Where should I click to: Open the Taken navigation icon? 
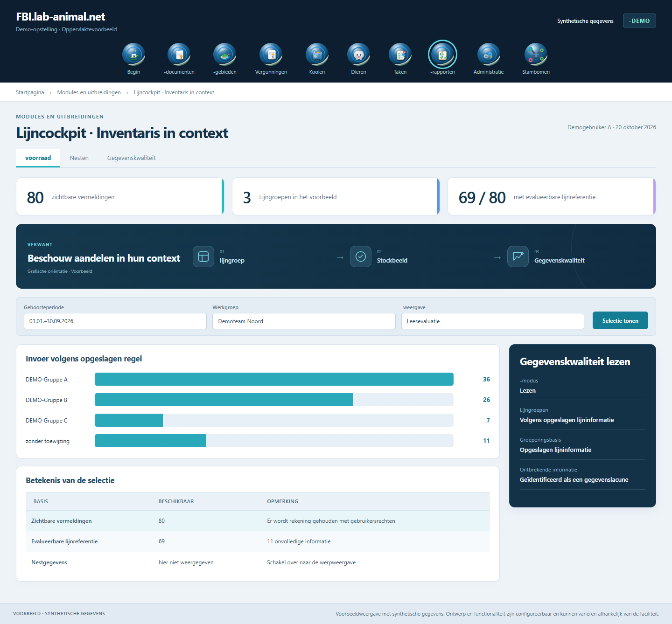[x=400, y=55]
